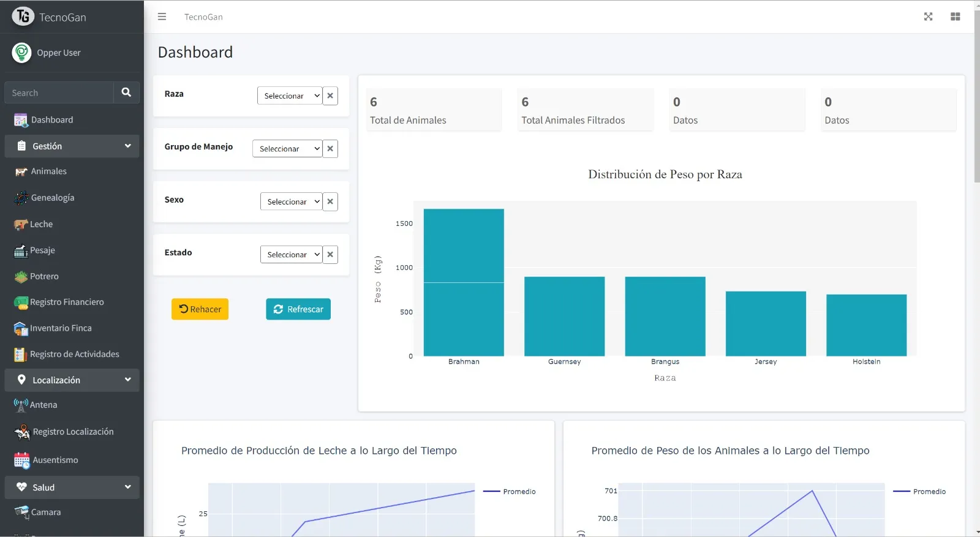
Task: Click the Registro de Actividades icon
Action: (21, 355)
